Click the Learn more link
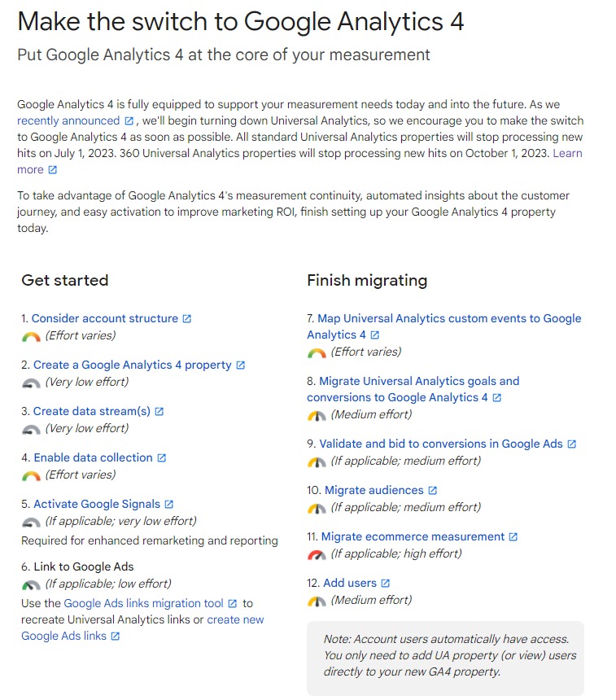The width and height of the screenshot is (616, 700). 567,153
